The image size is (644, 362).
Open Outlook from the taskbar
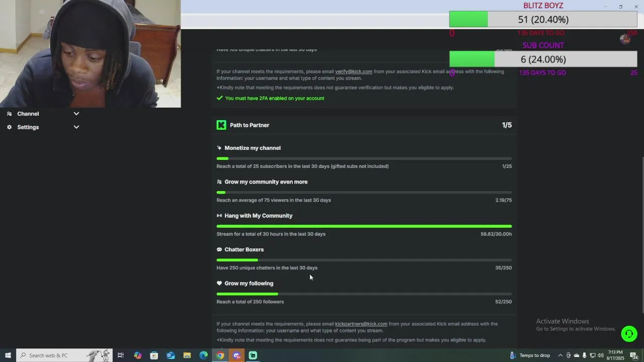(171, 355)
